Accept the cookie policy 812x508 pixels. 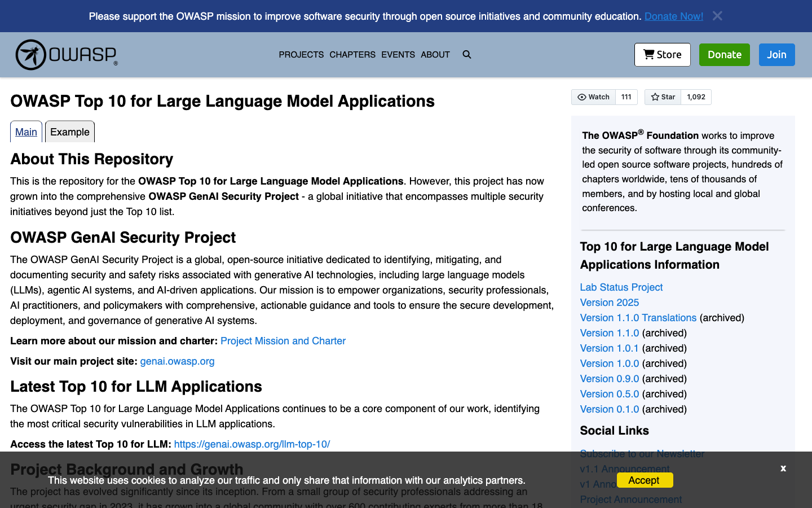645,480
